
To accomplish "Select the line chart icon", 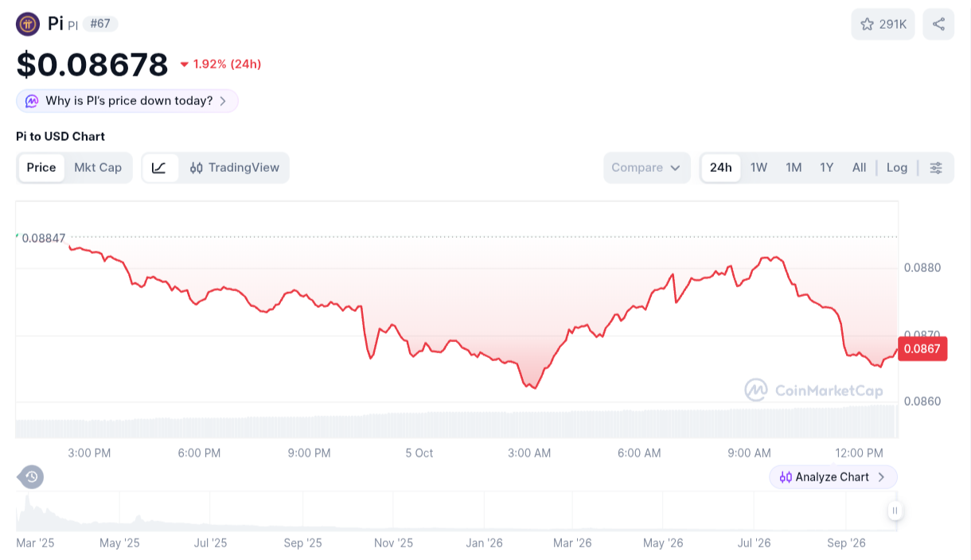I will 159,168.
